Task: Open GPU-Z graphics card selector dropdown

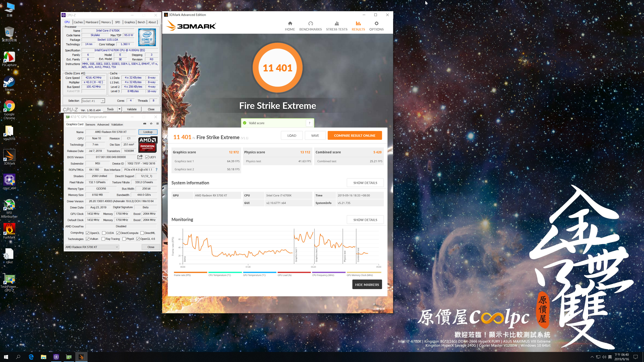Action: click(x=92, y=247)
